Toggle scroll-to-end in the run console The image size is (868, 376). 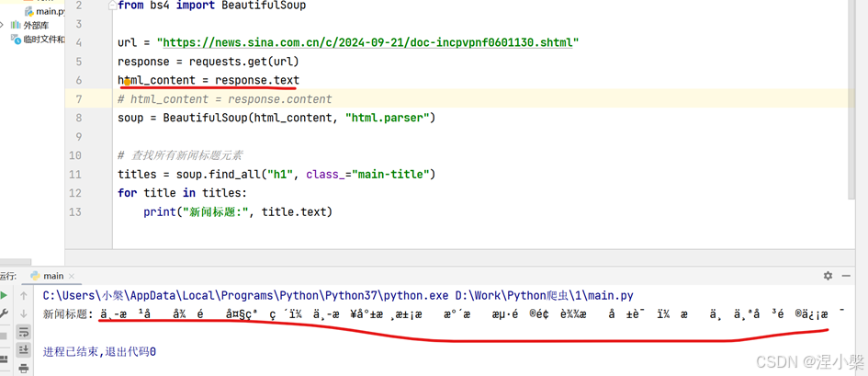point(24,349)
